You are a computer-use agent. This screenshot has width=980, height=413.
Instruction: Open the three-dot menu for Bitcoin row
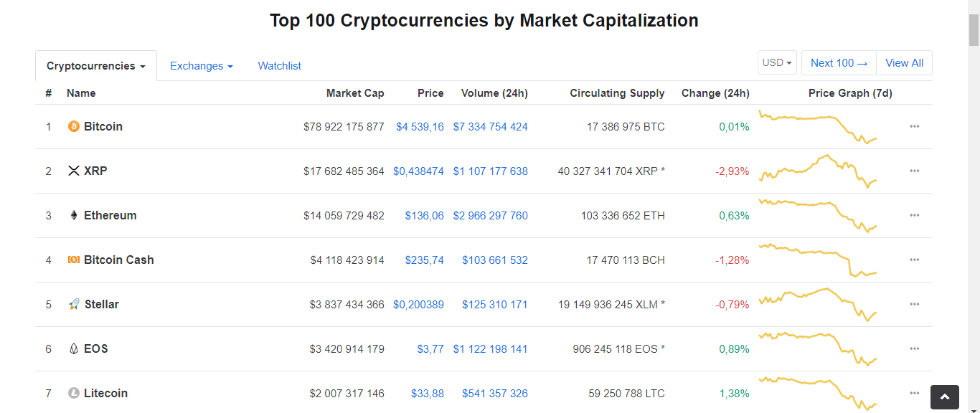914,127
